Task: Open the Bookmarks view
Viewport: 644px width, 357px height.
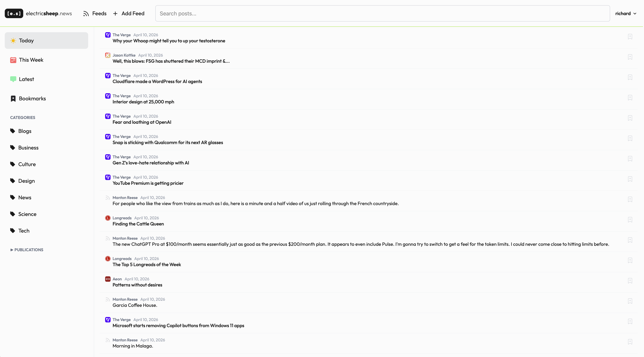Action: pyautogui.click(x=32, y=98)
